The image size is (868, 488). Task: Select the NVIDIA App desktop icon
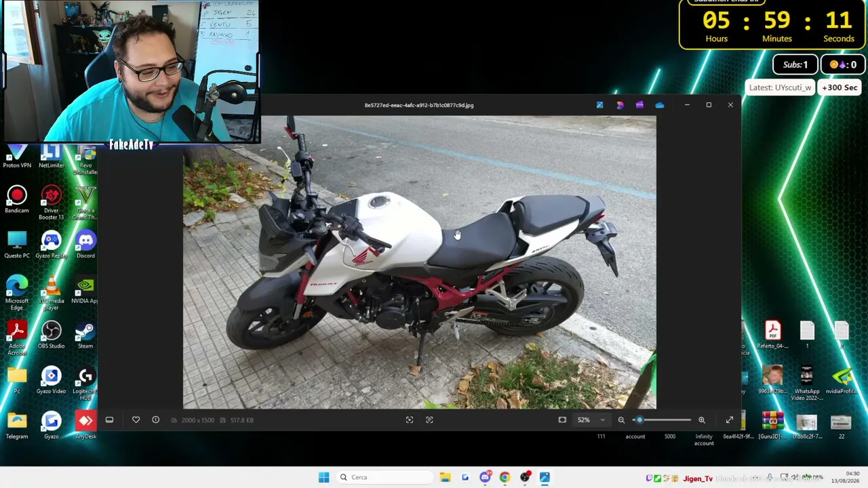point(85,290)
